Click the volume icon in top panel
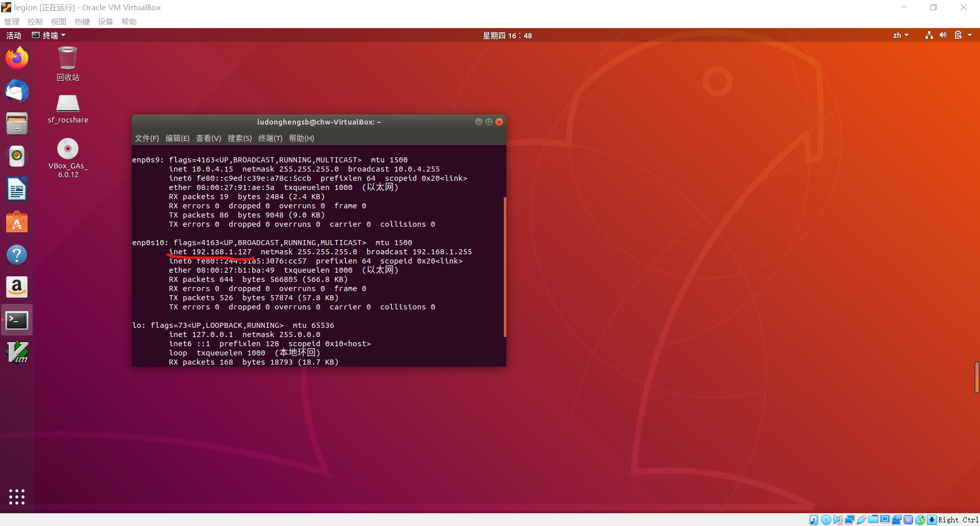 (943, 35)
